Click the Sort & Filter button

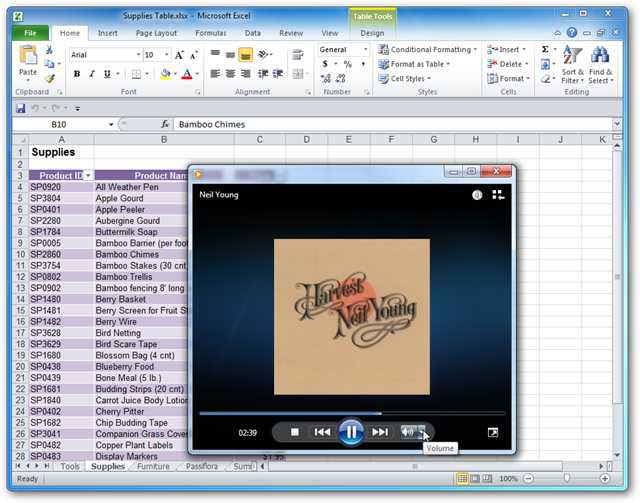572,65
